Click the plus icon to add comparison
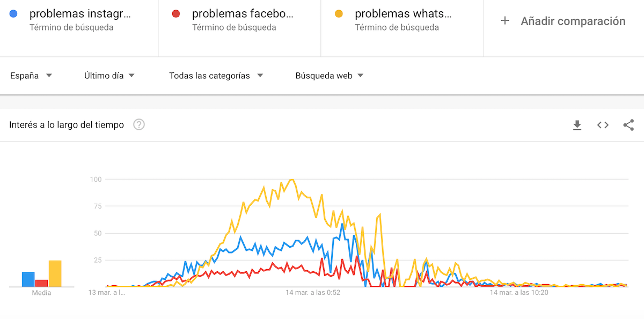 point(504,21)
